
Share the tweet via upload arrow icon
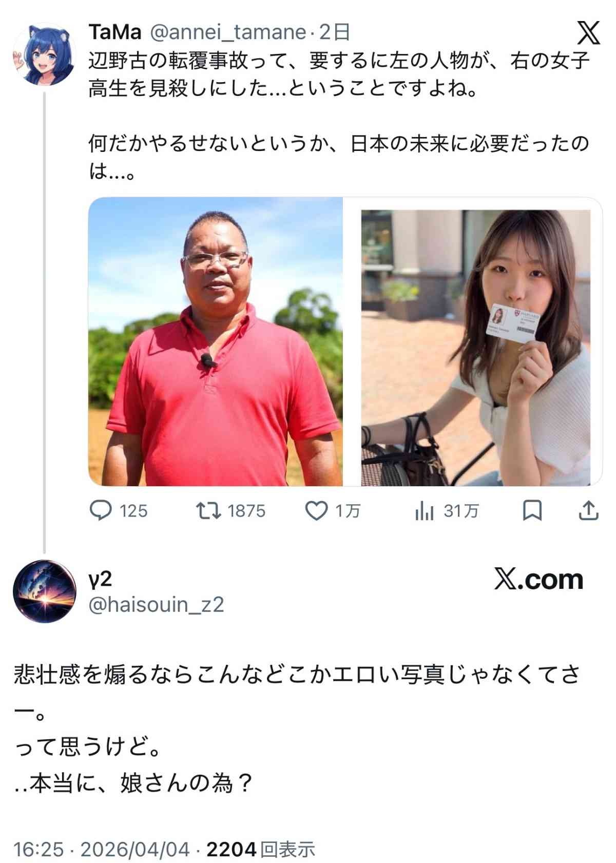click(x=589, y=511)
